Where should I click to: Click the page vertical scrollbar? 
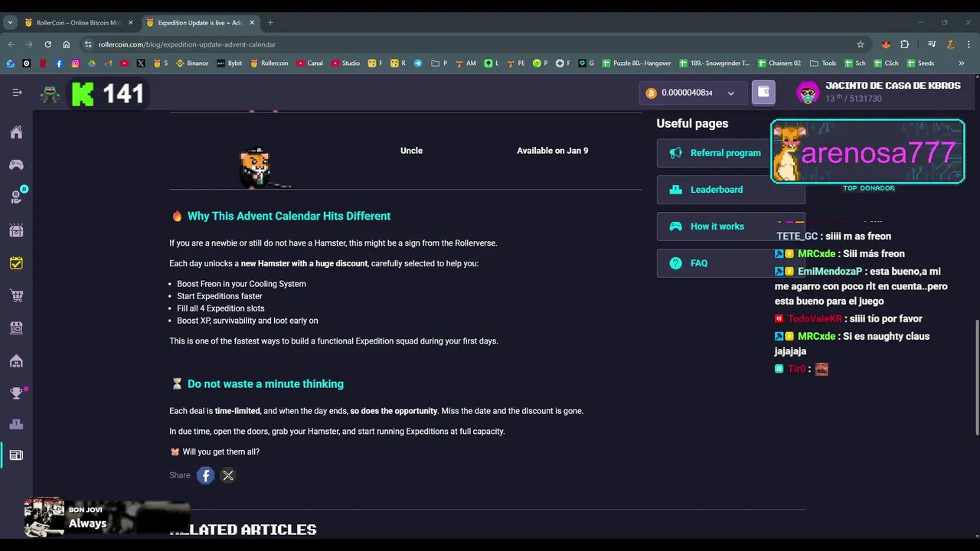click(976, 377)
